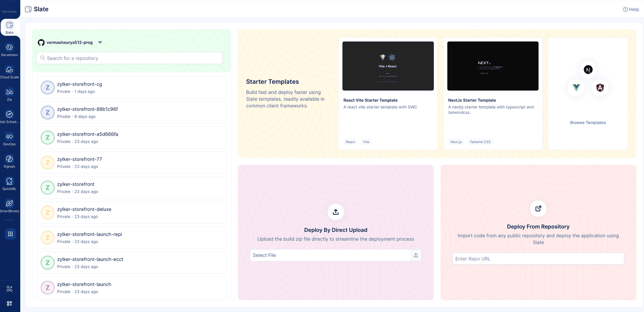Viewport: 644px width, 312px height.
Task: Open Help in the top right
Action: click(x=631, y=9)
